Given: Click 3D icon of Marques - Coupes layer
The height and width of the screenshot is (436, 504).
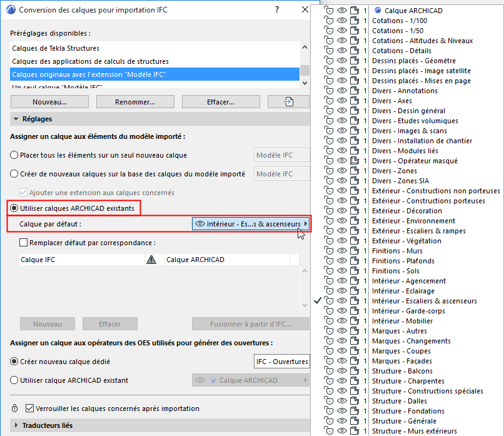Looking at the screenshot, I should point(354,351).
